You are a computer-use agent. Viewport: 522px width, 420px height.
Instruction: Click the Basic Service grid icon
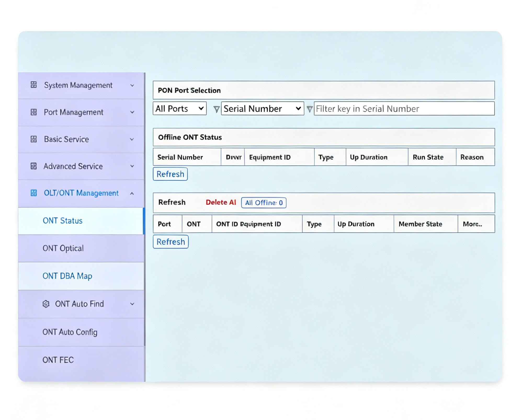(x=33, y=139)
